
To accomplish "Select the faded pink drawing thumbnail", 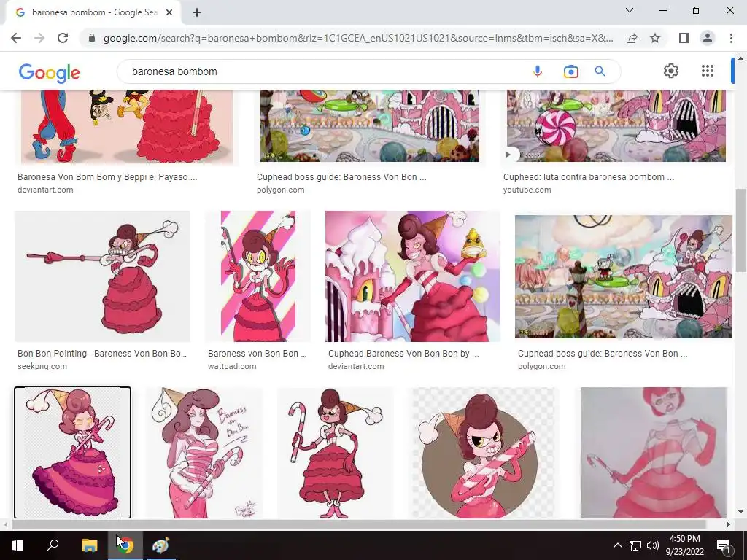I will pyautogui.click(x=654, y=452).
